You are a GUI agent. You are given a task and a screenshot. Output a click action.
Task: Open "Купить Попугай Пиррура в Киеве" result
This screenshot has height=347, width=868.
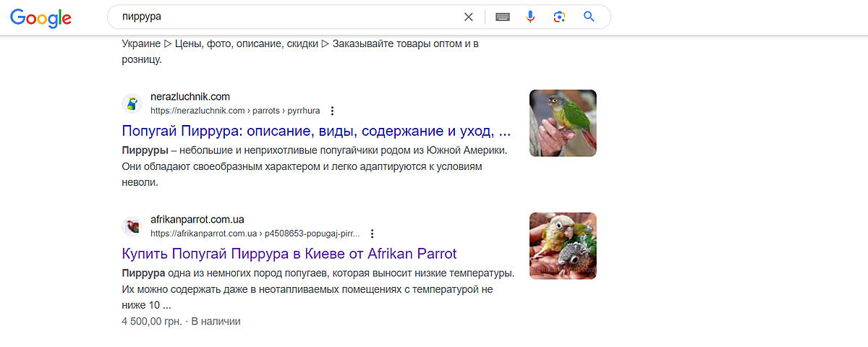click(289, 254)
